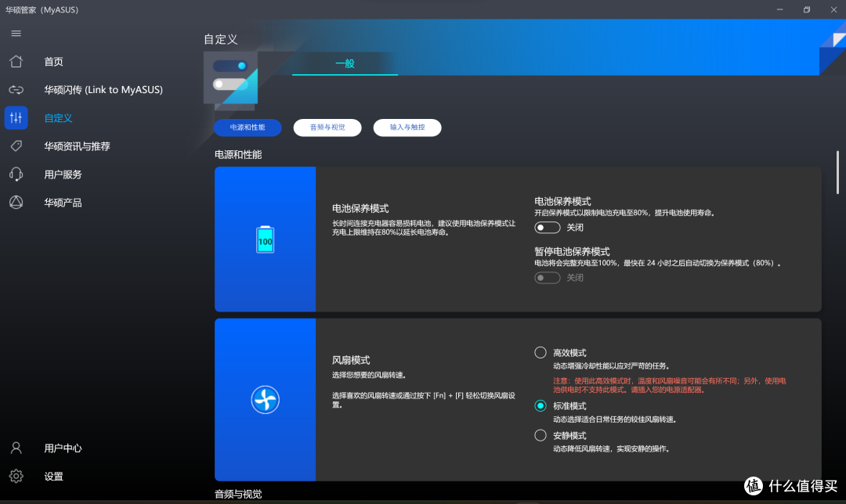The width and height of the screenshot is (846, 504).
Task: Open 用户服务 page
Action: 63,174
